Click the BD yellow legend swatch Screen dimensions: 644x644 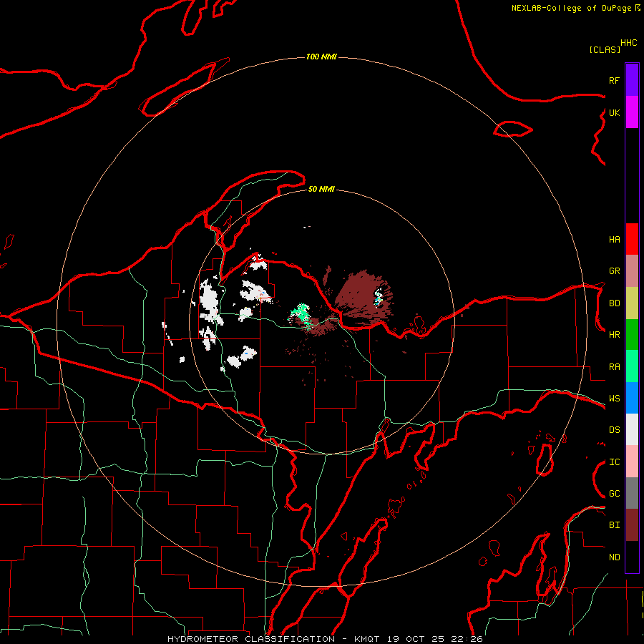pyautogui.click(x=632, y=303)
